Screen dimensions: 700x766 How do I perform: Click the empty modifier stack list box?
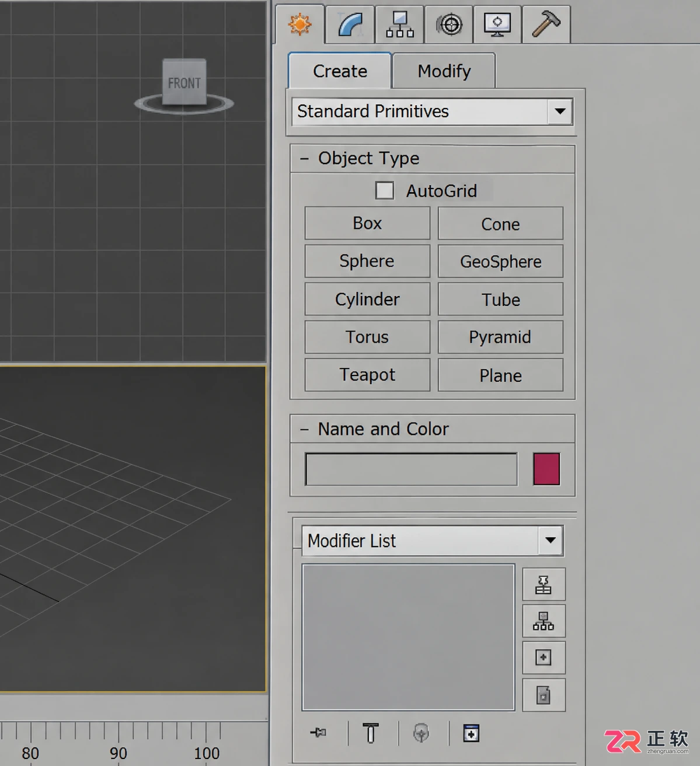[x=408, y=638]
